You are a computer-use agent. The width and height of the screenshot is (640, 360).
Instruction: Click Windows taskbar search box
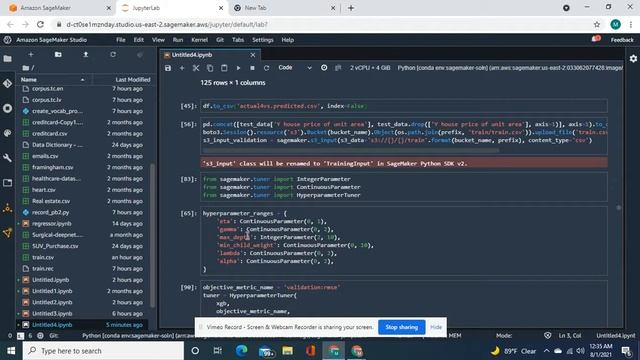tap(104, 351)
